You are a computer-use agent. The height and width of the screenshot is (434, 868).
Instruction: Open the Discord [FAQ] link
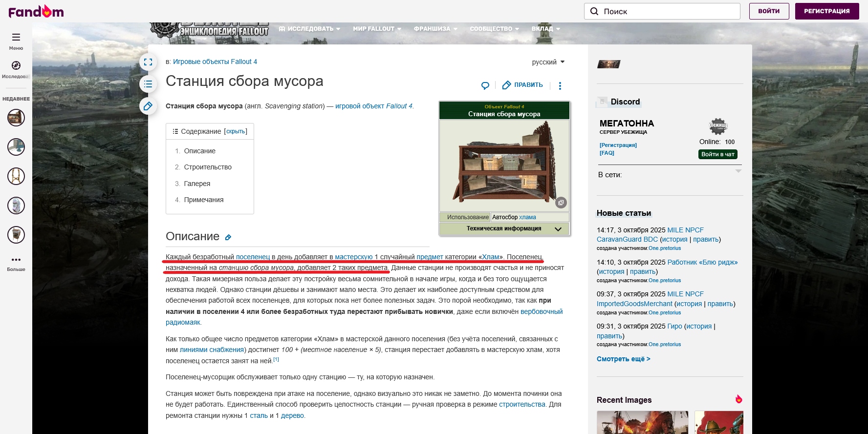(x=607, y=153)
